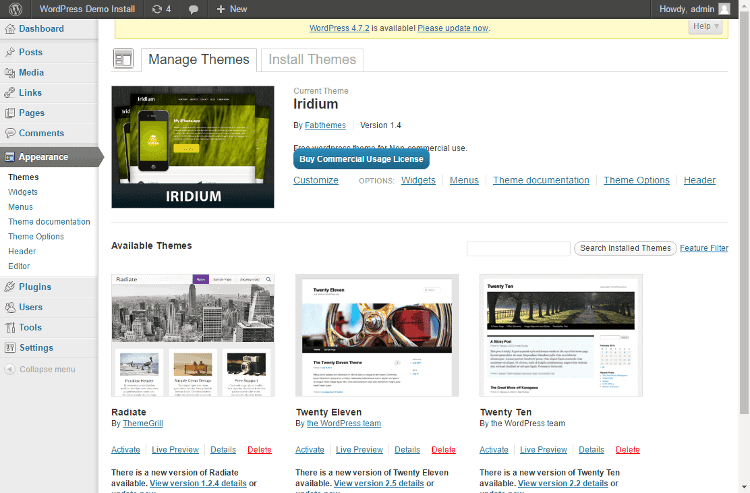Click the Links chain icon

pos(10,93)
